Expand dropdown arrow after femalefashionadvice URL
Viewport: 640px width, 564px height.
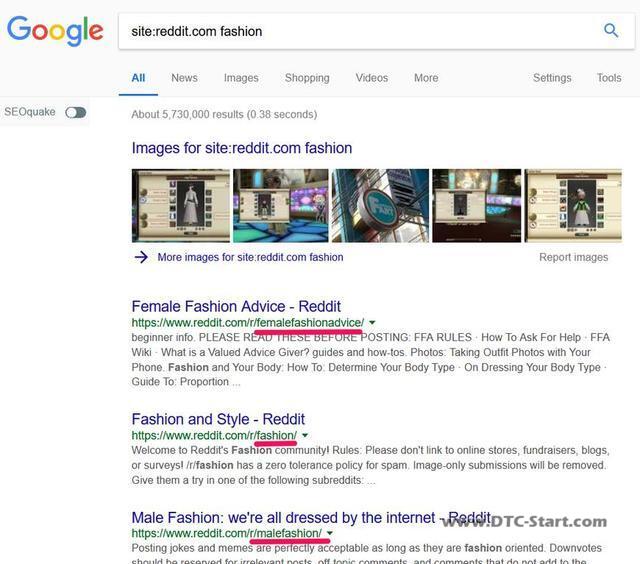[x=372, y=322]
